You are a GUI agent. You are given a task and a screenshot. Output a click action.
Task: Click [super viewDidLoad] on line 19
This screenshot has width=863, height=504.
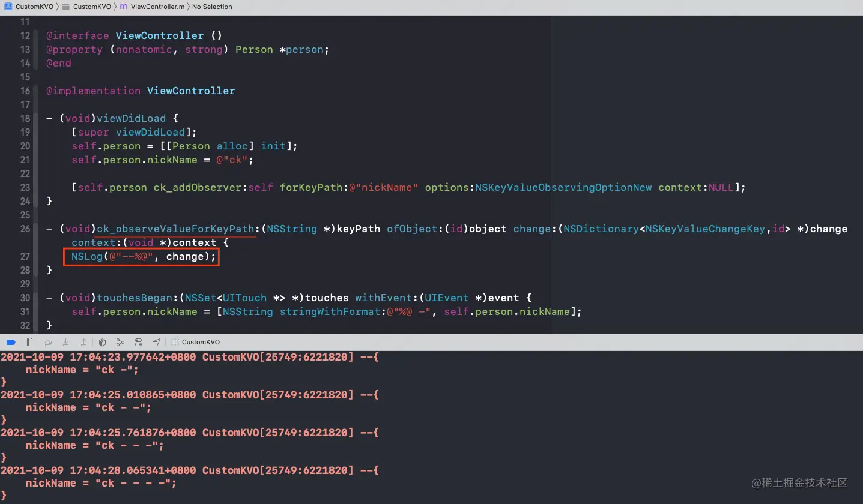(x=135, y=132)
